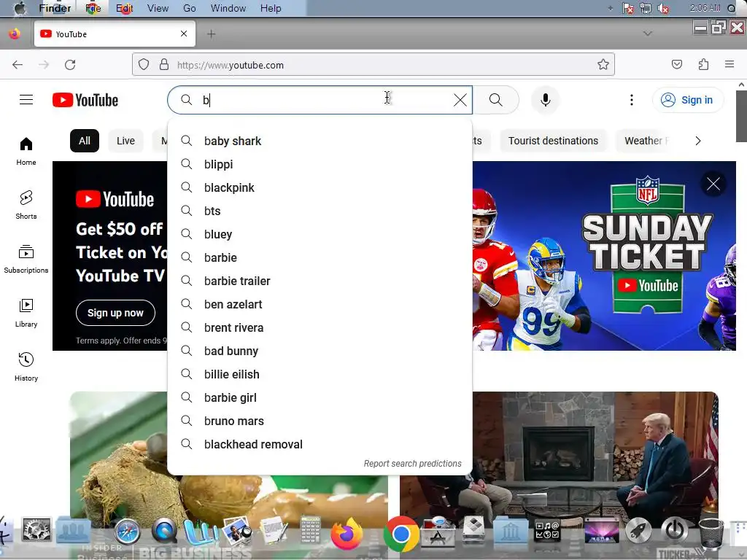This screenshot has width=747, height=560.
Task: Click the Firefox icon in the dock
Action: [x=347, y=532]
